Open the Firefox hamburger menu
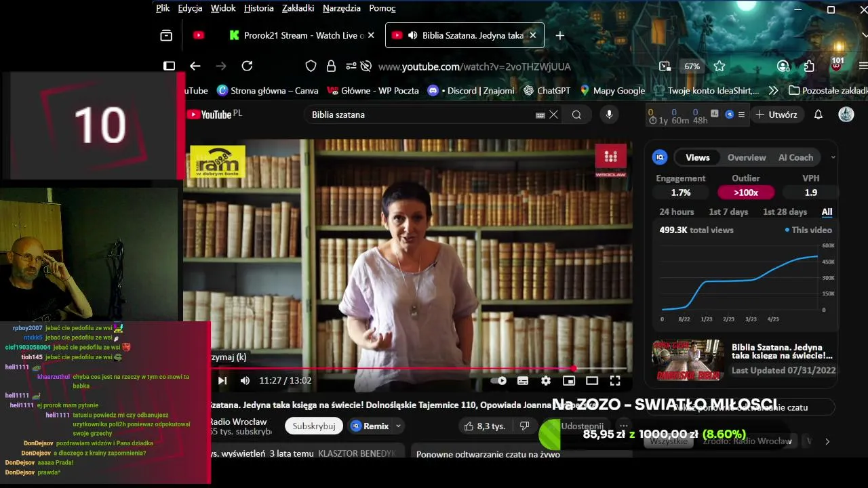Viewport: 868px width, 488px height. point(863,66)
